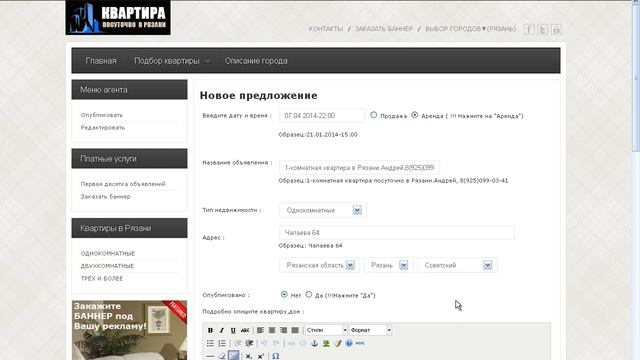
Task: Open the 'Тип недвижимости' dropdown (Однокомнатные)
Action: click(323, 210)
